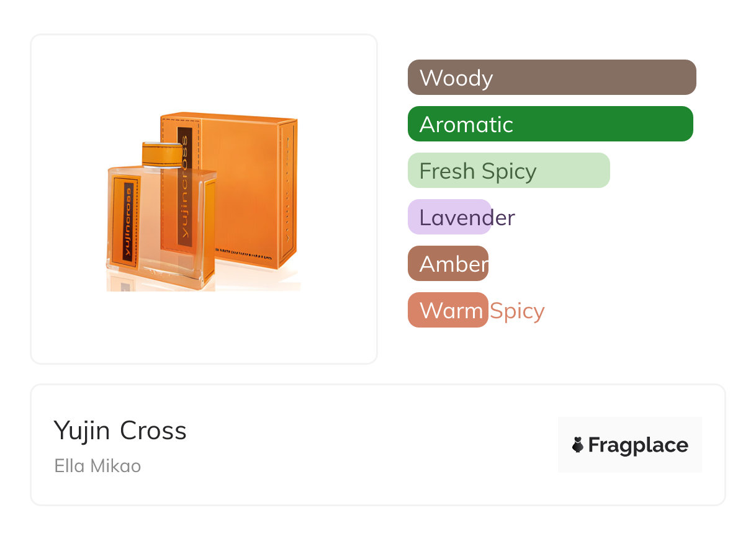The height and width of the screenshot is (536, 756).
Task: Click the Aromatic text label
Action: tap(466, 125)
